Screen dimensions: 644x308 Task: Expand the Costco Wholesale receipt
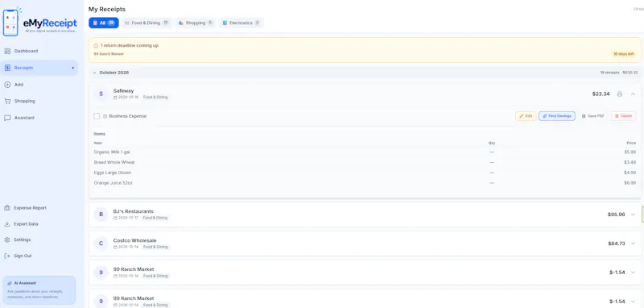pos(633,243)
